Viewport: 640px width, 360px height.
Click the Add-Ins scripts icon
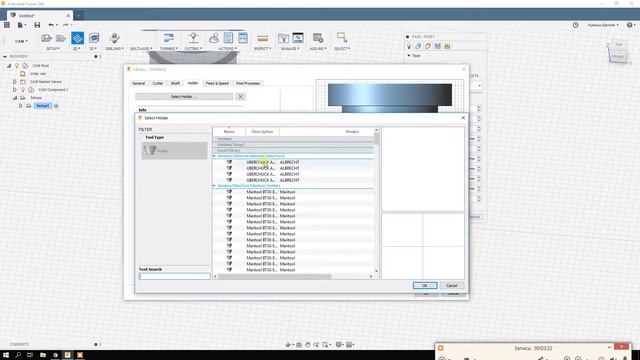pyautogui.click(x=318, y=38)
